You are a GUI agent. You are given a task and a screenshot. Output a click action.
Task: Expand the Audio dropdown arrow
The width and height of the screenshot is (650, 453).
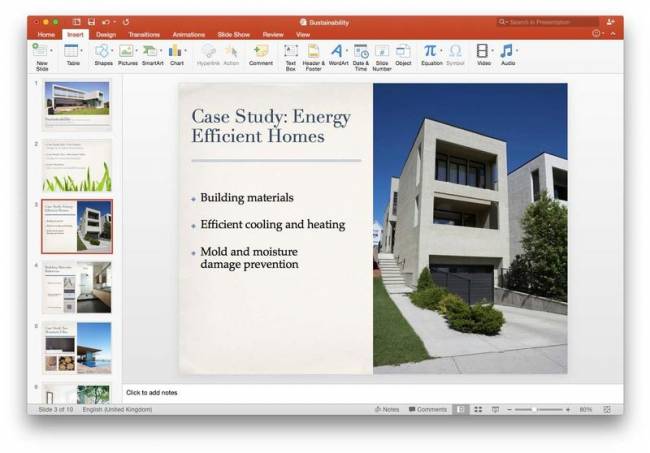point(517,51)
